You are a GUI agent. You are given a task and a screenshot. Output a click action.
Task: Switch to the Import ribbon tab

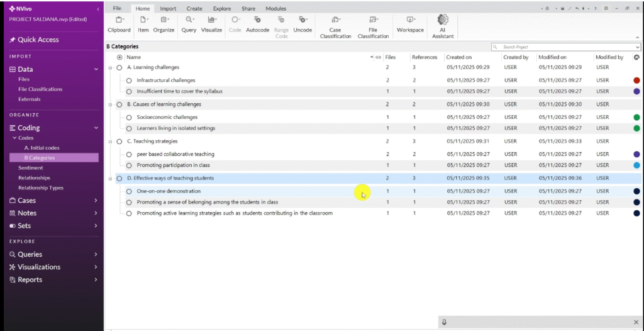coord(168,9)
